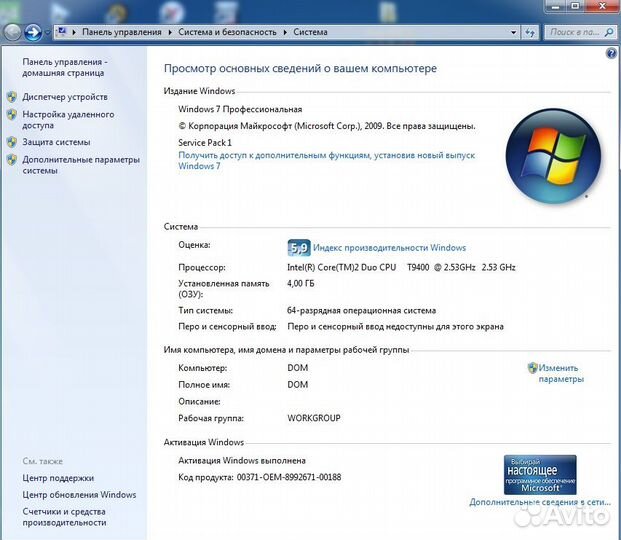621x540 pixels.
Task: Open Защита системы link
Action: pyautogui.click(x=56, y=142)
